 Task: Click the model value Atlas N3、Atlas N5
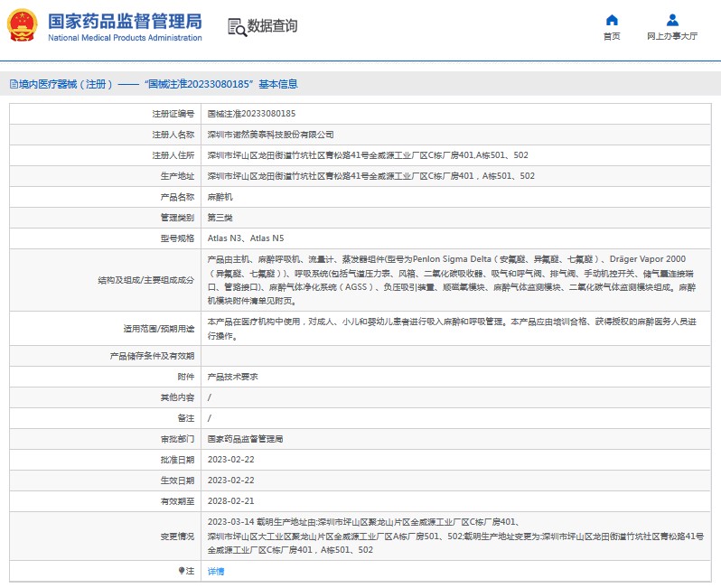click(x=245, y=238)
